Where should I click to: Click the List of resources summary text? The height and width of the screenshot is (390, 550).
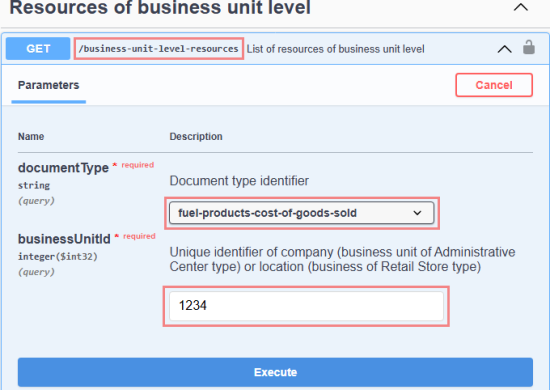(x=335, y=49)
